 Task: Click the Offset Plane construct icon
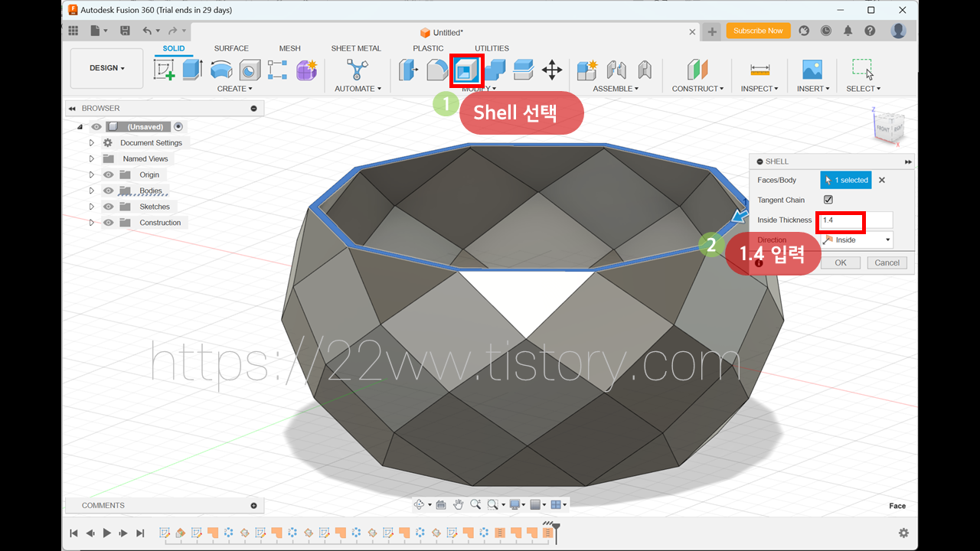pos(697,70)
